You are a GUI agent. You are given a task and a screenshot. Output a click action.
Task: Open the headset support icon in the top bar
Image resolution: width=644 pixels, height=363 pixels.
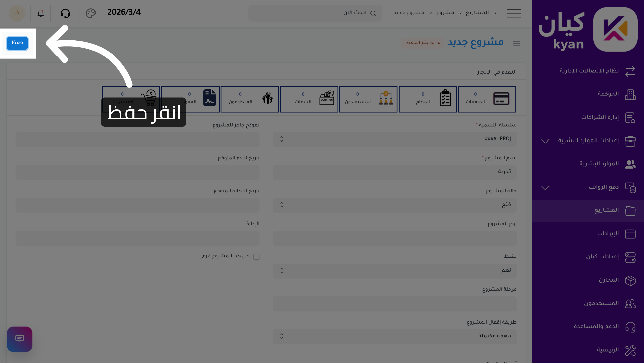coord(66,13)
